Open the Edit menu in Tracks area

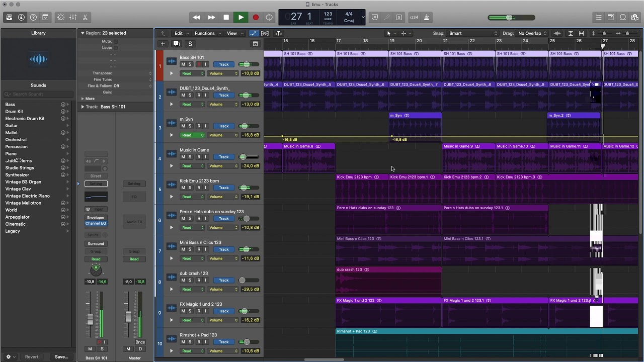[182, 33]
